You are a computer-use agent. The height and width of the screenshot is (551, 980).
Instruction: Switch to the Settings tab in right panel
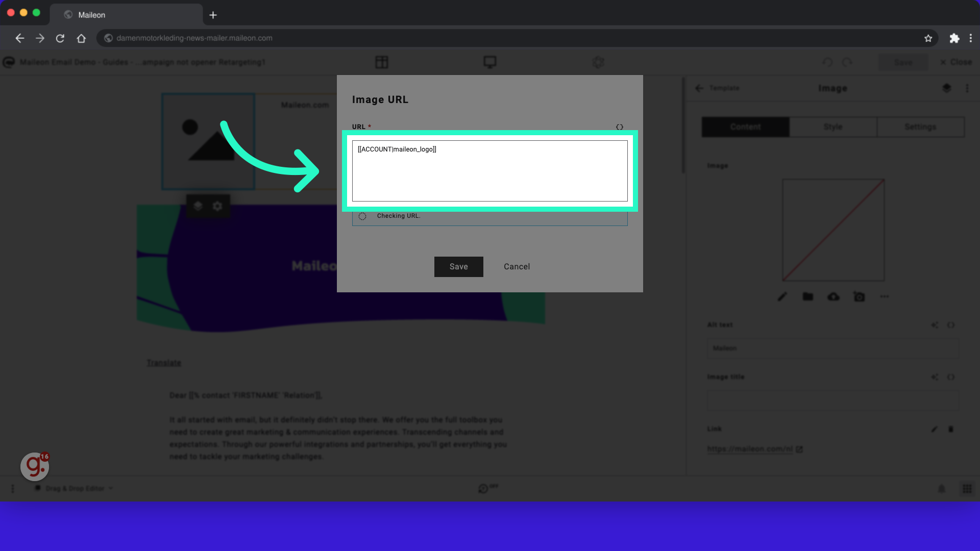pos(919,127)
